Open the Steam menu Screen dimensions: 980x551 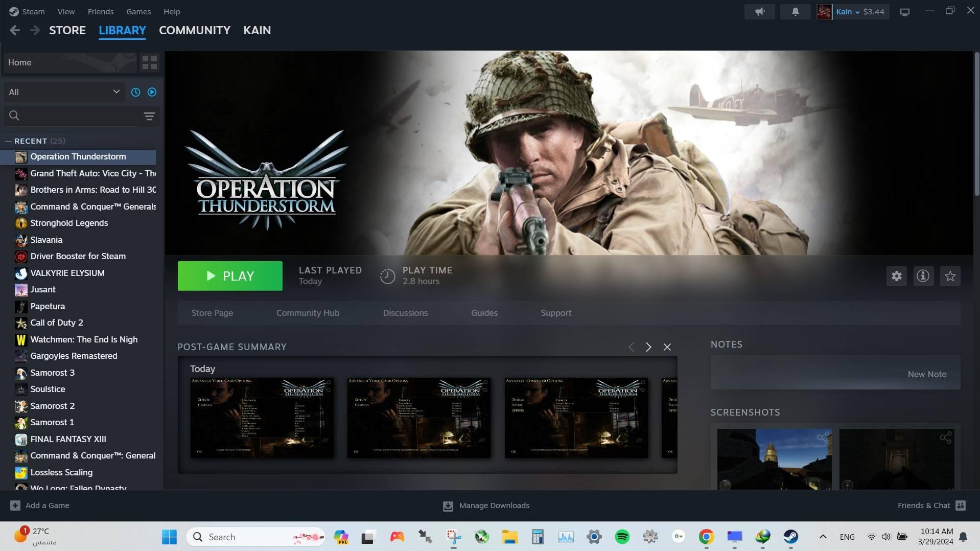[x=33, y=12]
